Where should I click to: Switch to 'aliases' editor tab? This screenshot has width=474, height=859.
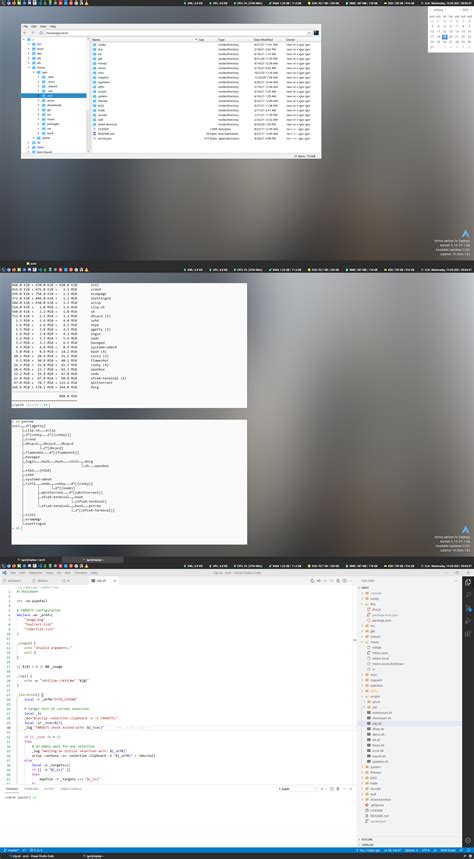click(x=43, y=581)
